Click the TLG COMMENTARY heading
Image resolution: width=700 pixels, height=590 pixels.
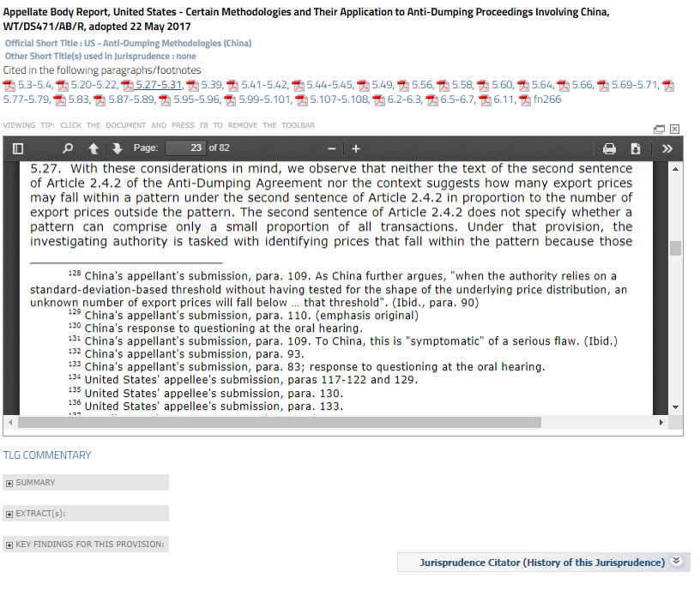click(47, 455)
